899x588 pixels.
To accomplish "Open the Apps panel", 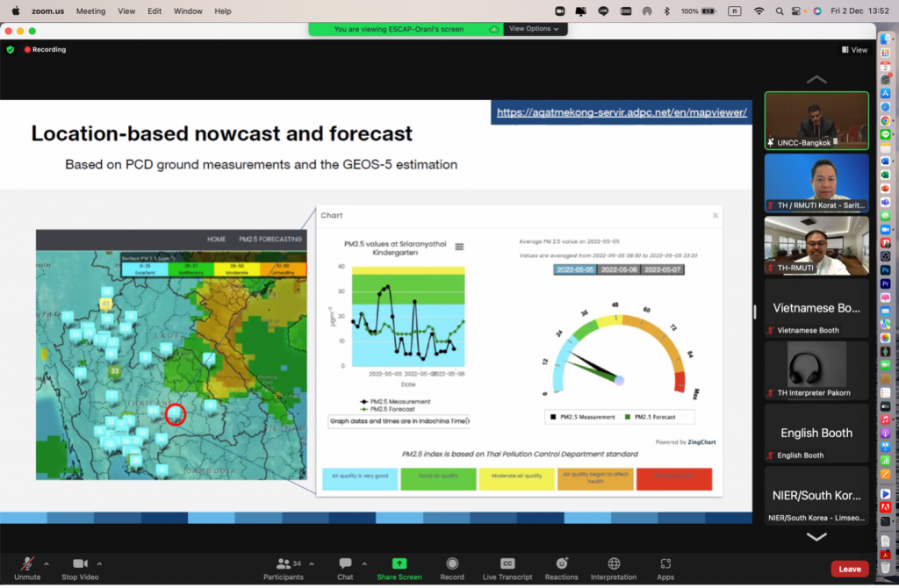I will click(x=665, y=563).
